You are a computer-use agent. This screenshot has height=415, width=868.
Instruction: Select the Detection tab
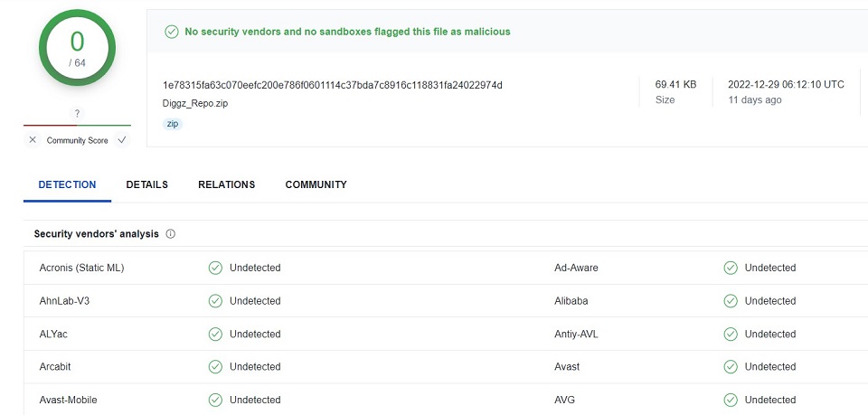coord(67,184)
